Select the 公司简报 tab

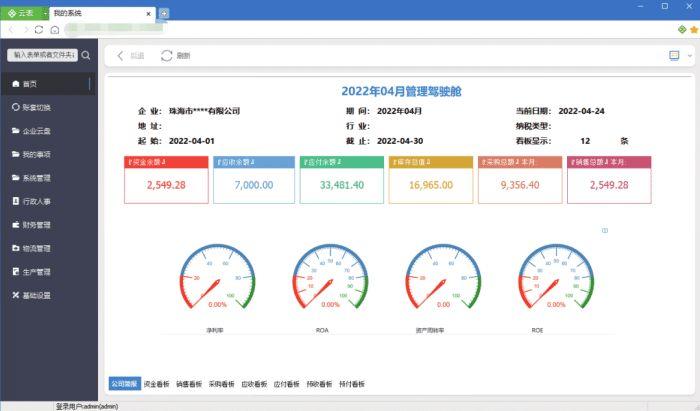[x=125, y=384]
